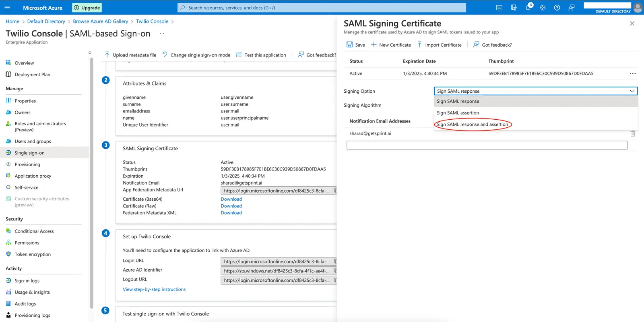The height and width of the screenshot is (322, 644).
Task: Download Federation Metadata XML
Action: point(231,213)
